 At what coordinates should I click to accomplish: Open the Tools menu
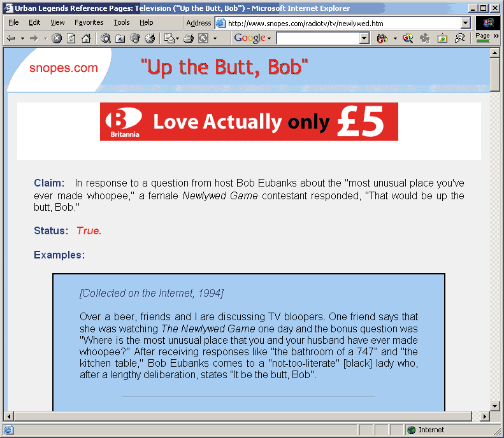(x=122, y=22)
